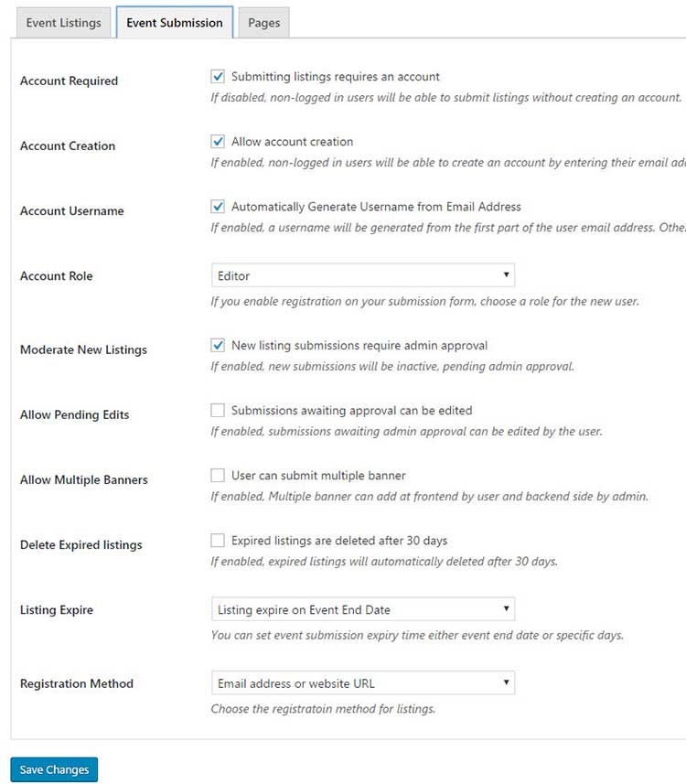Viewport: 686px width, 784px height.
Task: Toggle 'New listing submissions require admin approval' checkbox
Action: point(218,346)
